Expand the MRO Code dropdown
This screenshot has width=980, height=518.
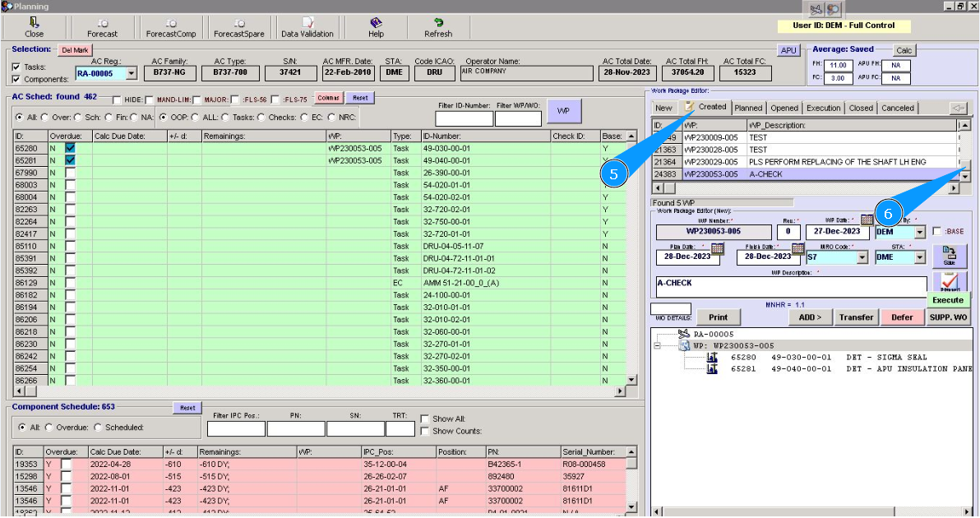coord(862,257)
